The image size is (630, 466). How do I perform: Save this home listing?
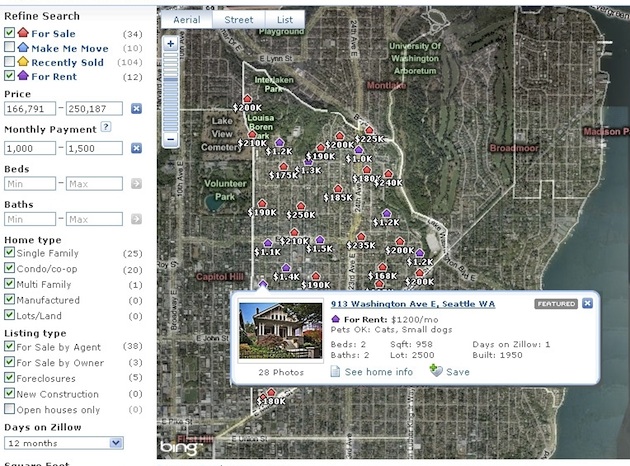(450, 371)
